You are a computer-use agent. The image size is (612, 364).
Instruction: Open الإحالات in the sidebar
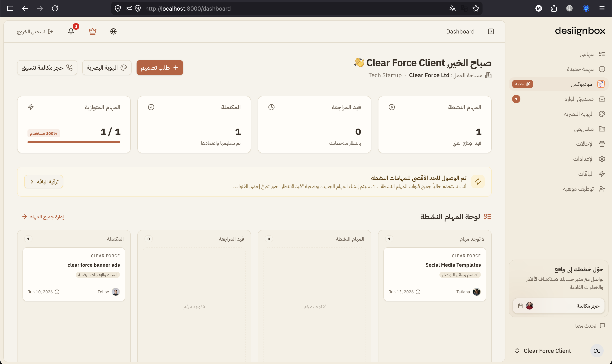[x=559, y=144]
